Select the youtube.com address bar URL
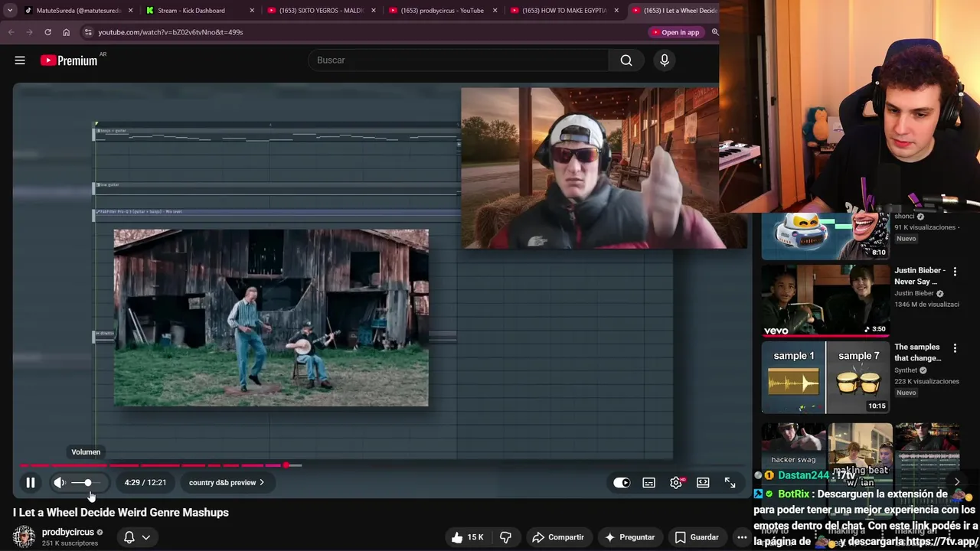The height and width of the screenshot is (551, 980). coord(171,32)
